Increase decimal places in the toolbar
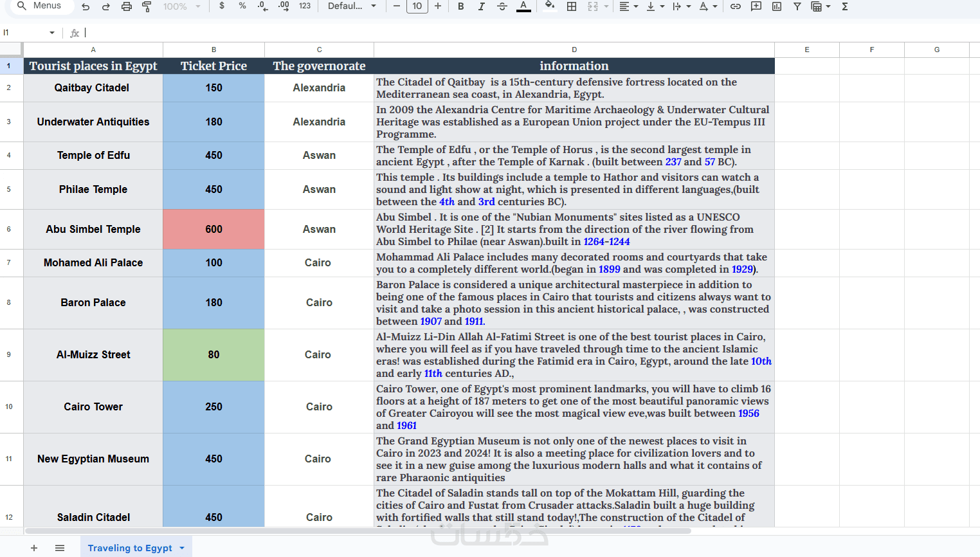 click(x=284, y=6)
